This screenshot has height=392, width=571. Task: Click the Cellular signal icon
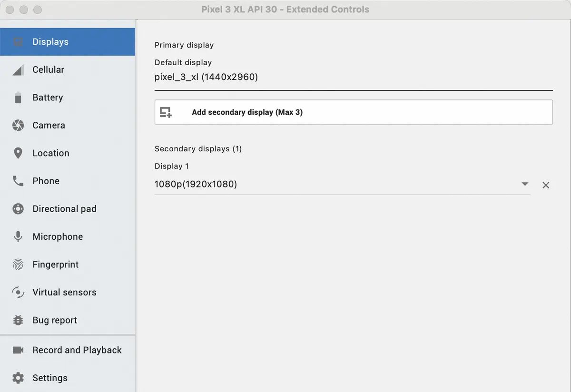coord(18,70)
